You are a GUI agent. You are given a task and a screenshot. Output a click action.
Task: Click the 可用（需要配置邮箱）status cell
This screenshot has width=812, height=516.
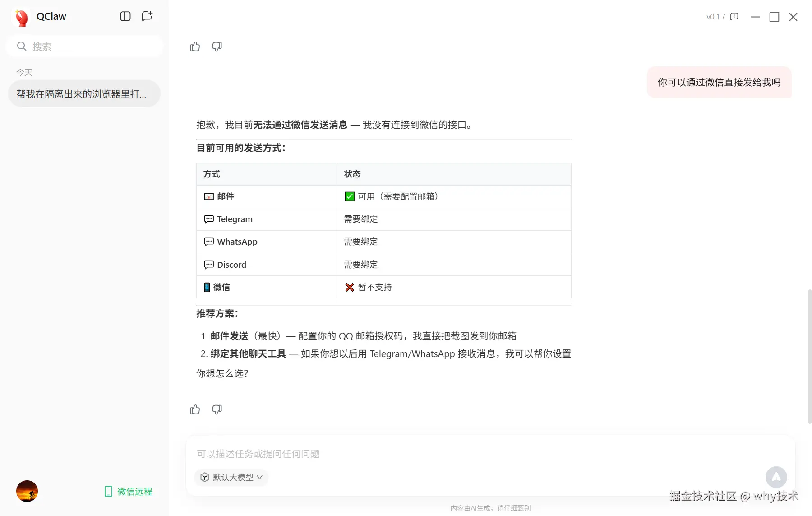click(454, 196)
